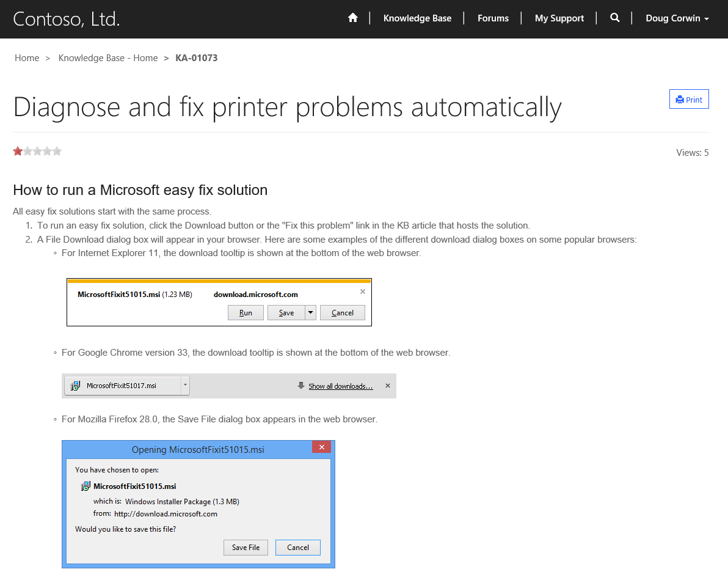Close the Chrome downloads bar X
This screenshot has height=580, width=728.
tap(388, 386)
